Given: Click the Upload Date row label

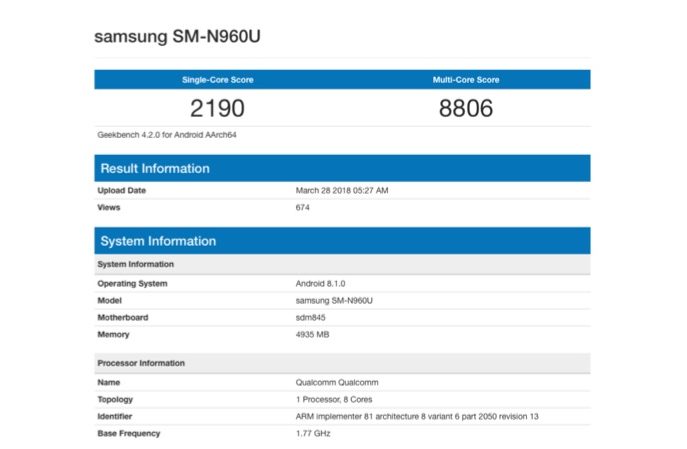Looking at the screenshot, I should coord(121,190).
